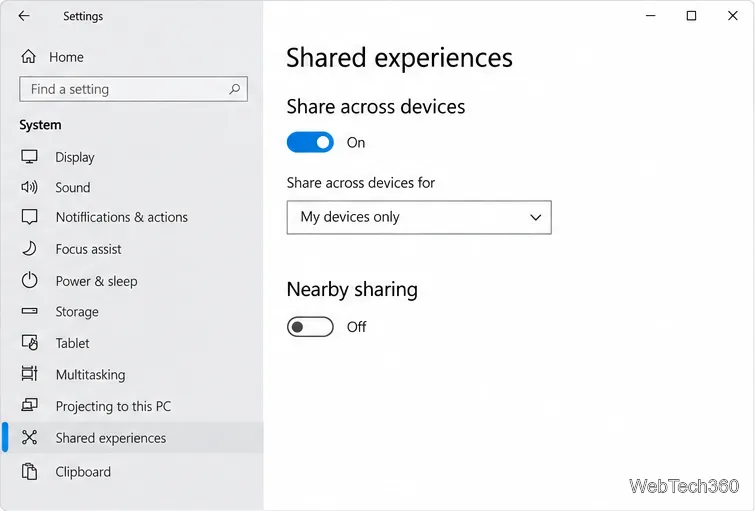This screenshot has width=755, height=511.
Task: Enable the Nearby sharing toggle
Action: [x=310, y=327]
